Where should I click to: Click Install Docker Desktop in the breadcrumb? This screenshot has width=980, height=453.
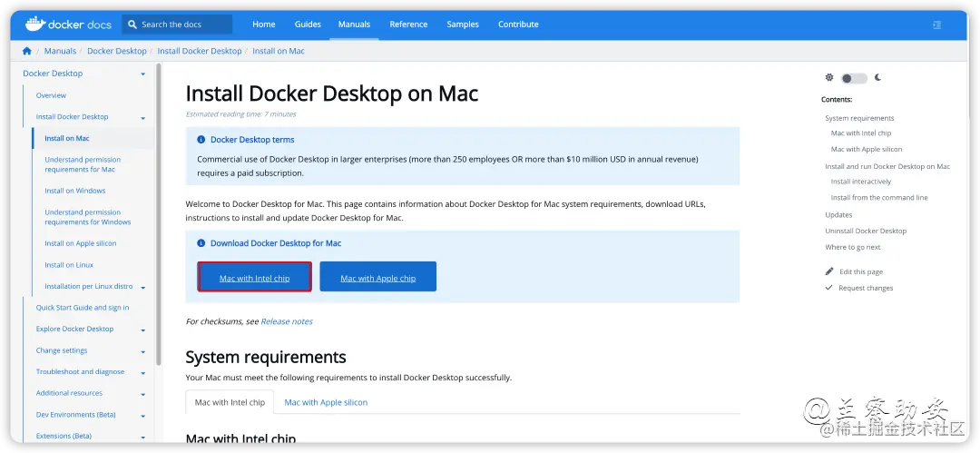(x=200, y=51)
